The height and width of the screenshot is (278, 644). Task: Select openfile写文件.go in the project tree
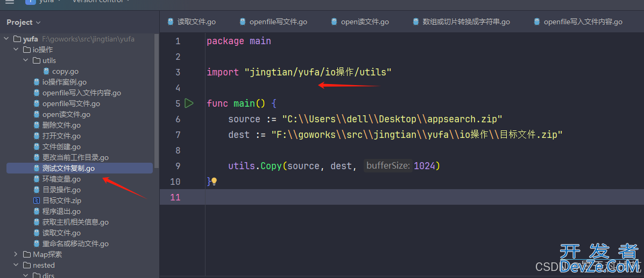(x=71, y=103)
